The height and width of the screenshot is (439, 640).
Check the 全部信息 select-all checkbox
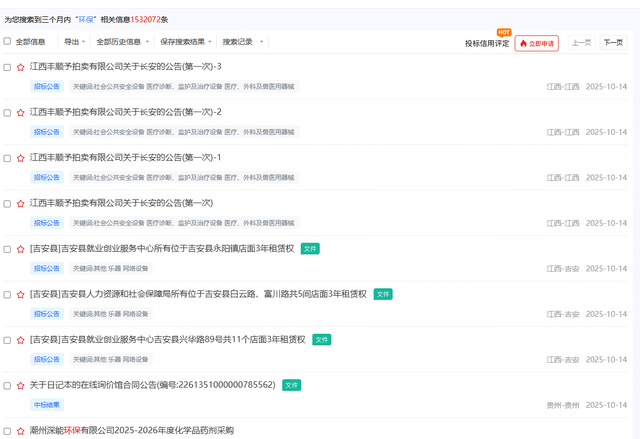click(x=8, y=42)
